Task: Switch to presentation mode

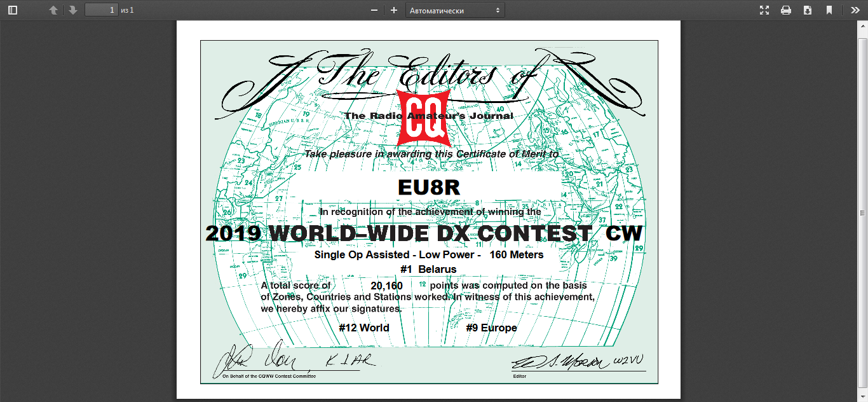Action: 764,10
